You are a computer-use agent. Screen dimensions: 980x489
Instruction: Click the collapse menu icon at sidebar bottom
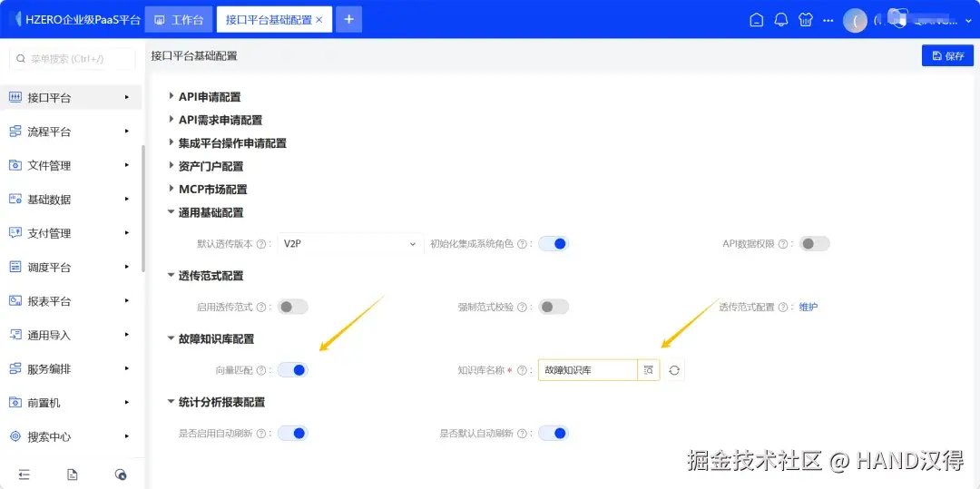coord(24,474)
